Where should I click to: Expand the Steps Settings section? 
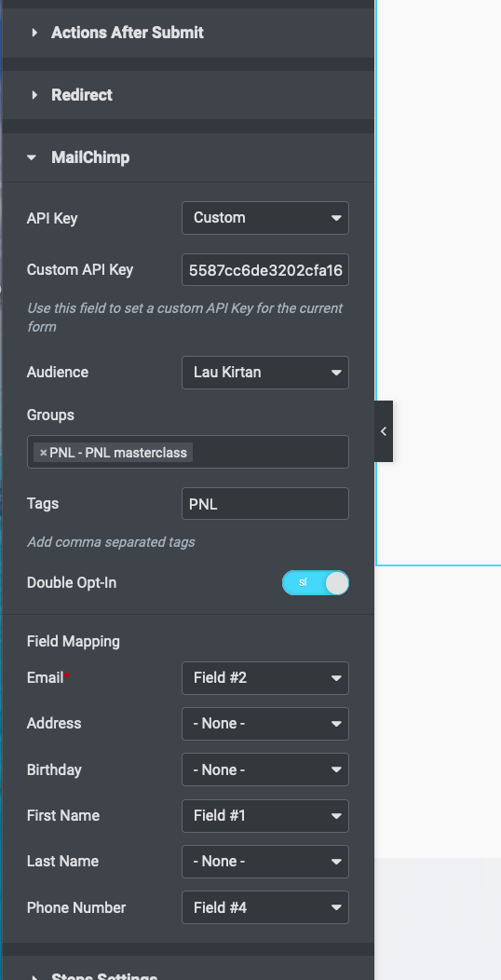188,971
